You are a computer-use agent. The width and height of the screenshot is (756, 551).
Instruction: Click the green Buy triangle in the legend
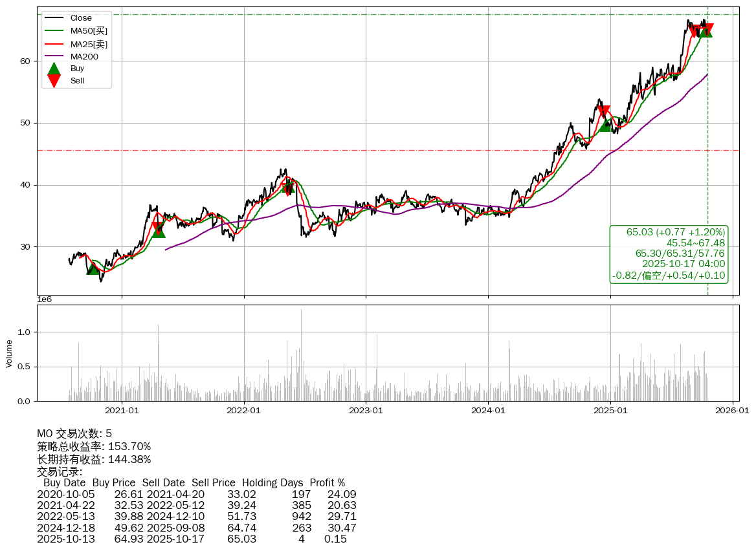[54, 69]
